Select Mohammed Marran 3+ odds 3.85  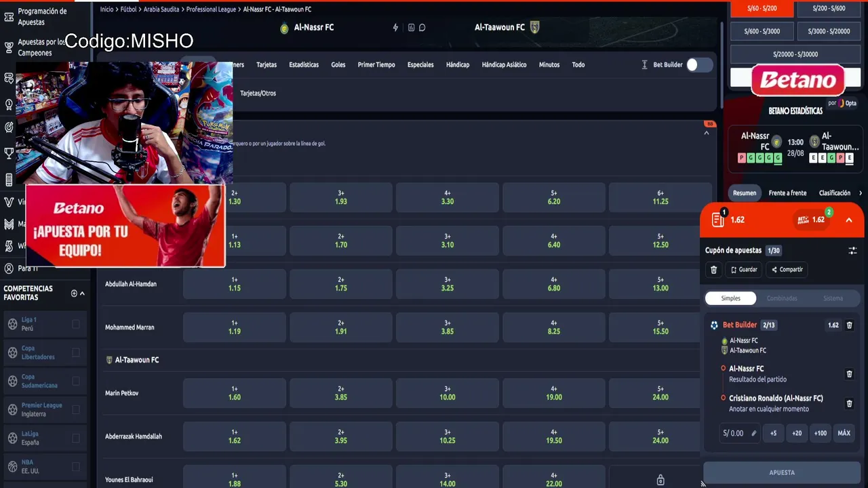[448, 327]
